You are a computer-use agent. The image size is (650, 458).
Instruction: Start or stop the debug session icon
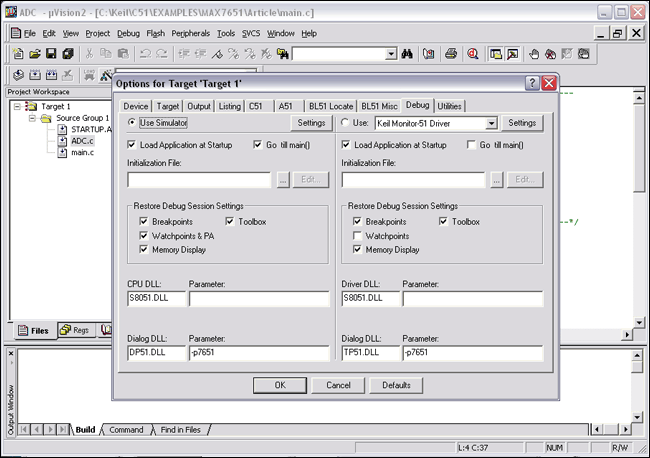pyautogui.click(x=473, y=54)
